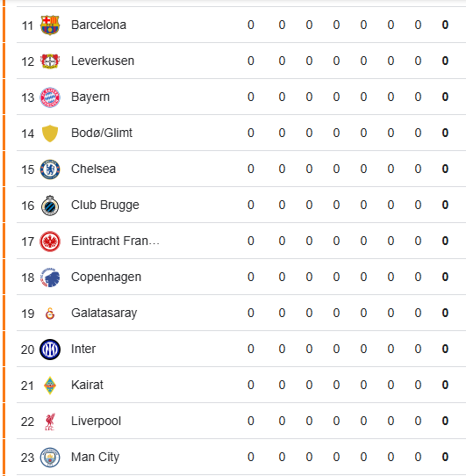Screen dimensions: 466x476
Task: Click the Kairat club crest
Action: point(50,386)
